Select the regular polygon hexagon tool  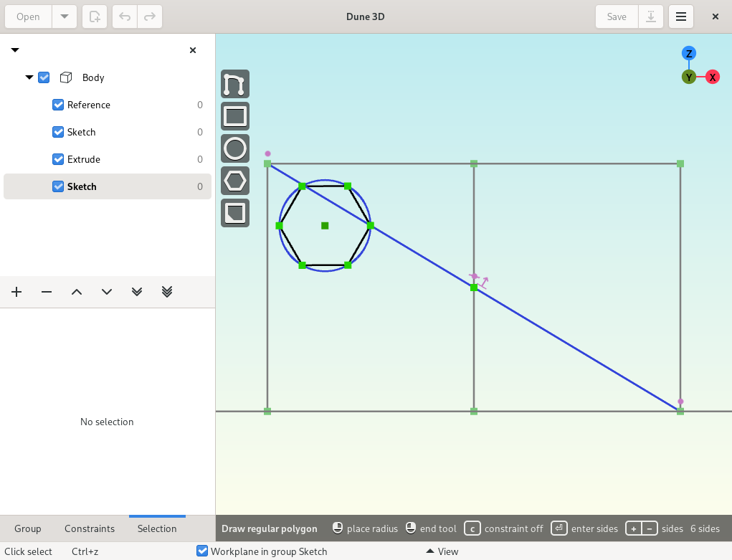point(235,181)
